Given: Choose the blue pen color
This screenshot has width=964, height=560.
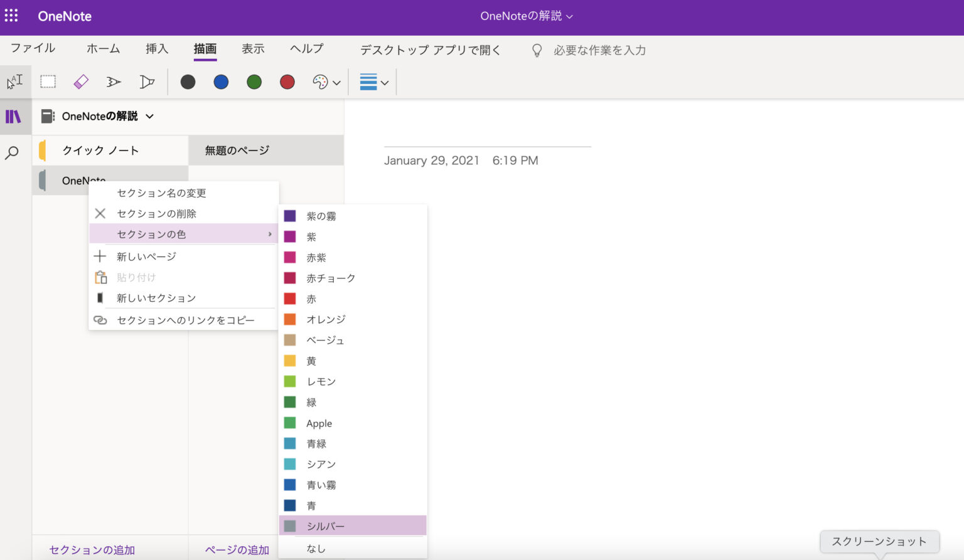Looking at the screenshot, I should (x=221, y=82).
